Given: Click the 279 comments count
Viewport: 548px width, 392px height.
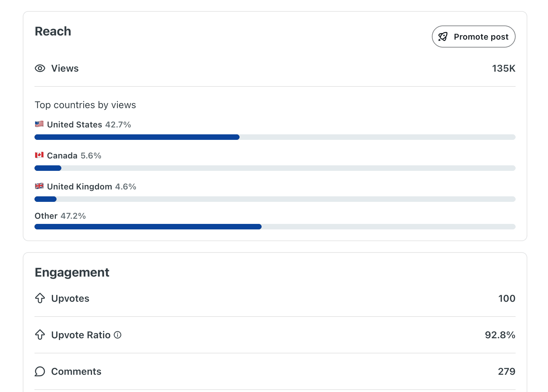Looking at the screenshot, I should (507, 371).
